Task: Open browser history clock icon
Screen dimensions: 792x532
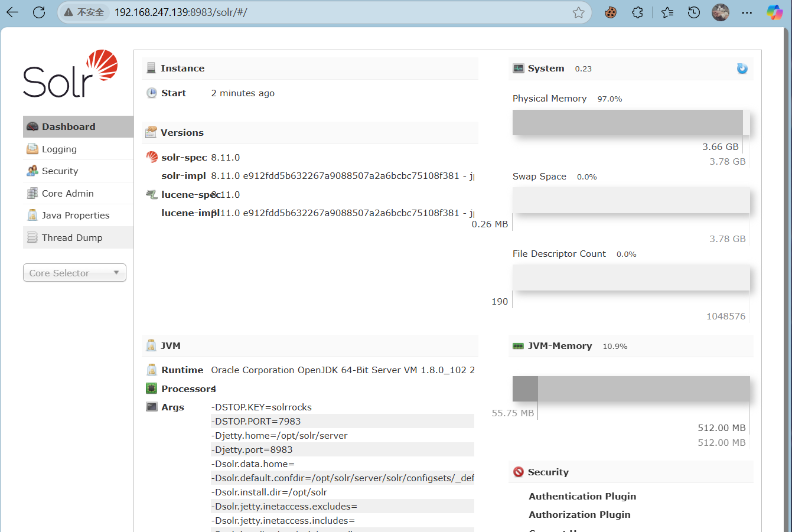Action: (x=694, y=12)
